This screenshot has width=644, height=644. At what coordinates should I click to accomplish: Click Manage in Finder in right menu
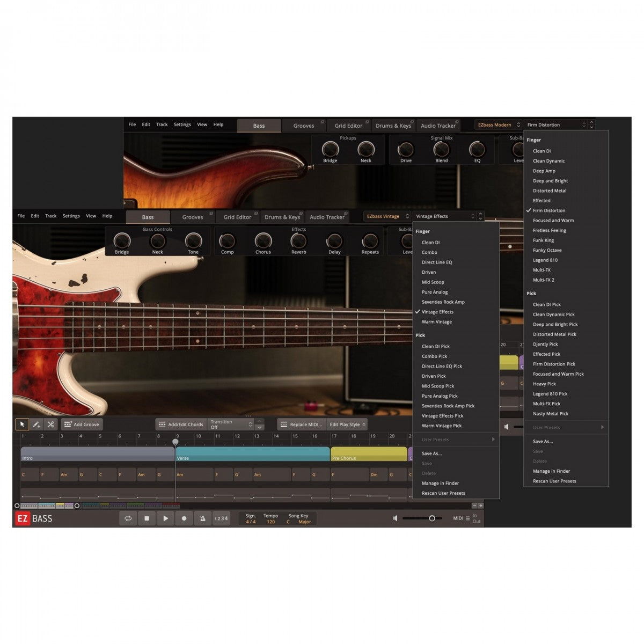pyautogui.click(x=567, y=471)
